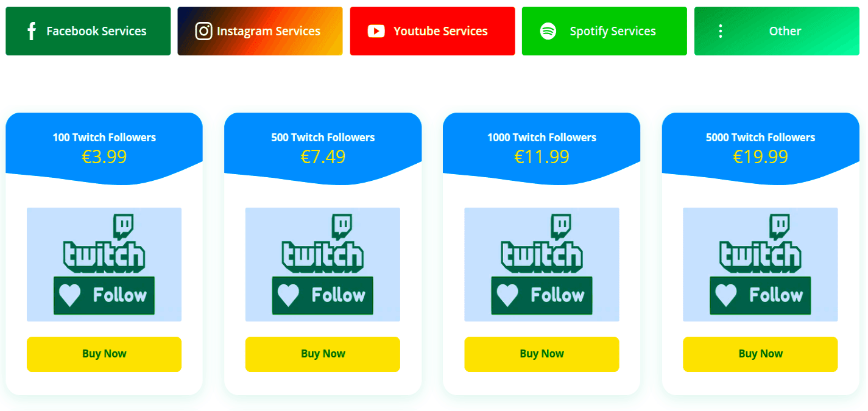The width and height of the screenshot is (868, 411).
Task: Click the Facebook icon on Facebook Services button
Action: click(31, 30)
